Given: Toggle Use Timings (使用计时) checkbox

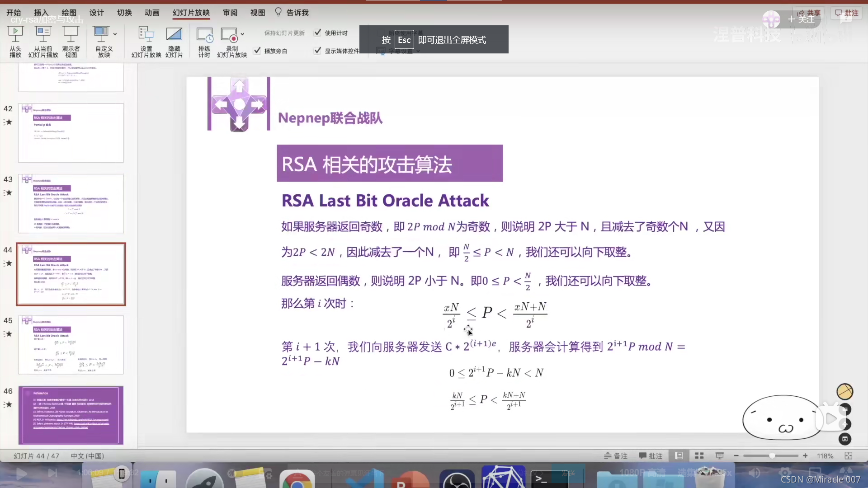Looking at the screenshot, I should [318, 33].
